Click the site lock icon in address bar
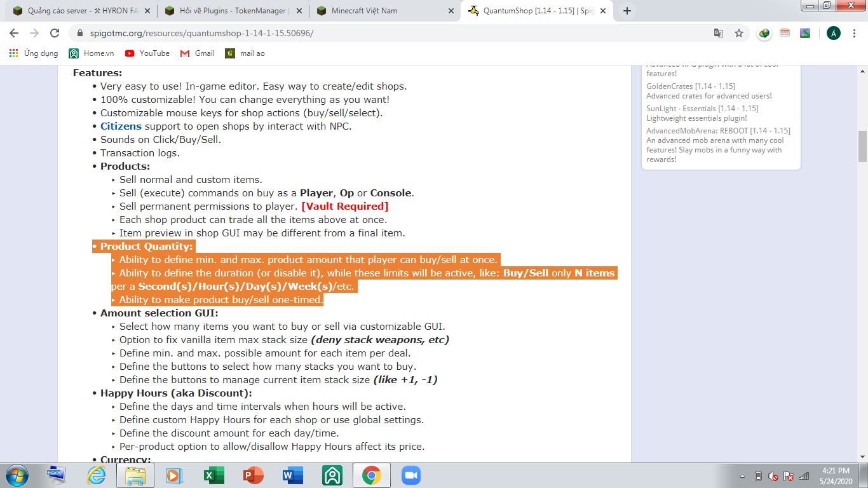 [x=80, y=34]
